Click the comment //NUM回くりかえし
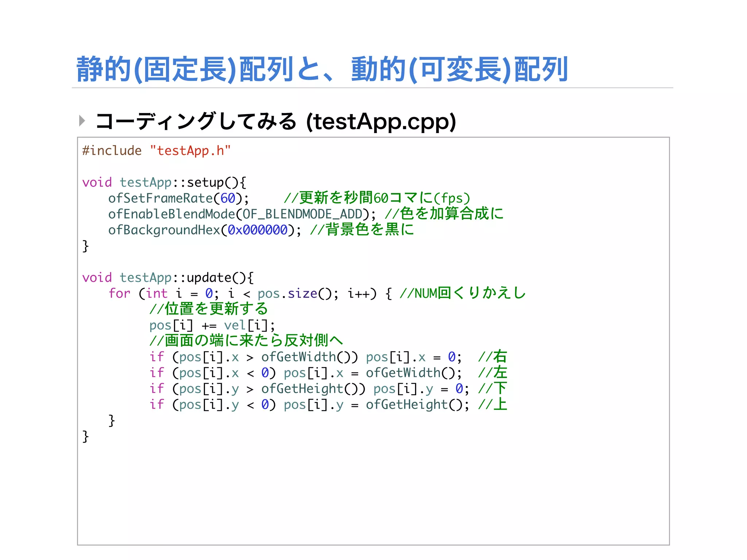 tap(462, 293)
